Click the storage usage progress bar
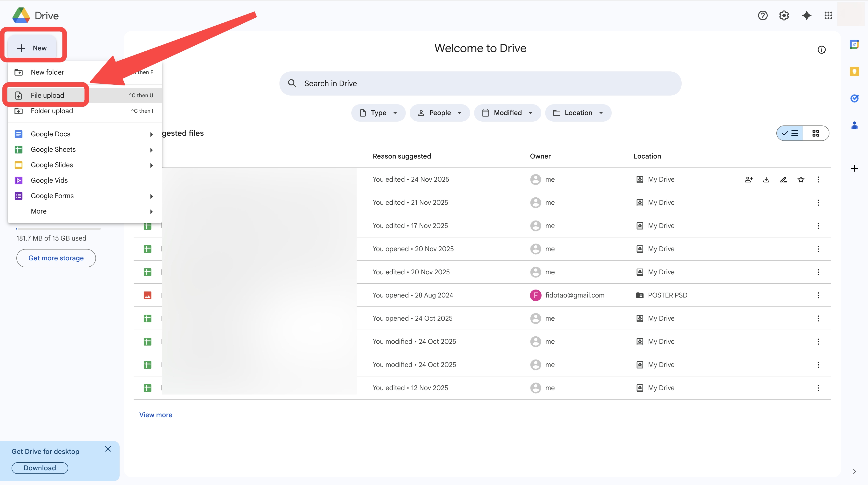Screen dimensions: 868x485 (x=58, y=229)
